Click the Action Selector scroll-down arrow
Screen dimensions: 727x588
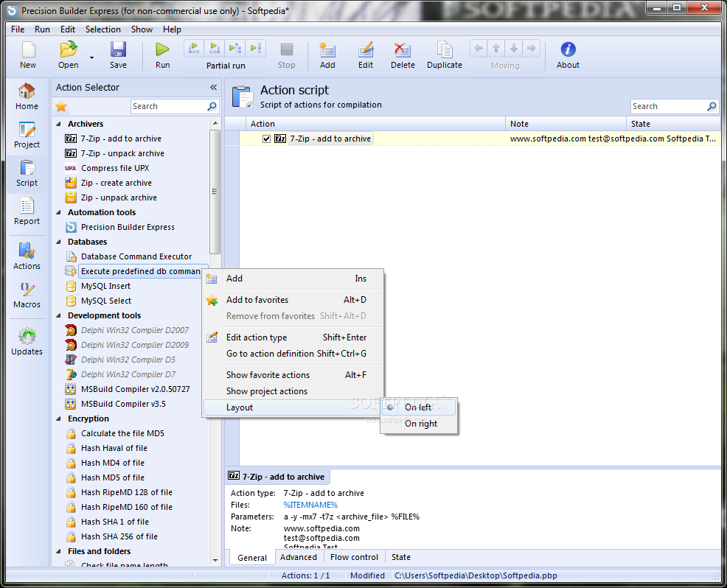[x=215, y=560]
